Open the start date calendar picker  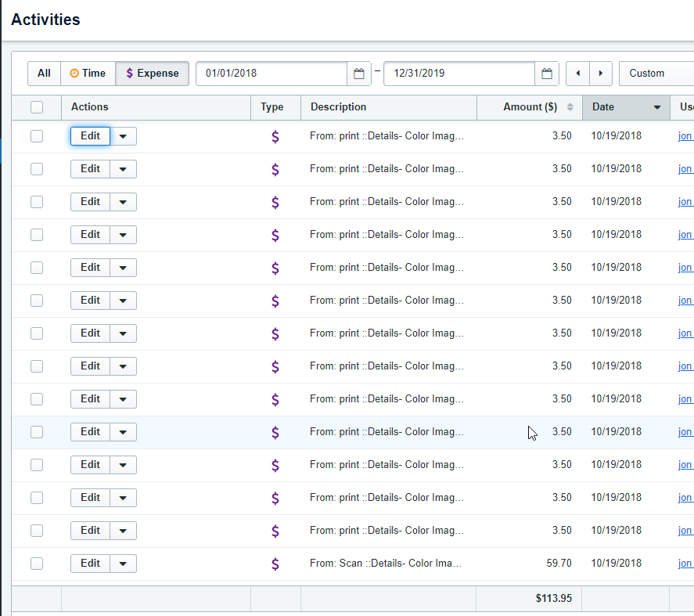359,74
